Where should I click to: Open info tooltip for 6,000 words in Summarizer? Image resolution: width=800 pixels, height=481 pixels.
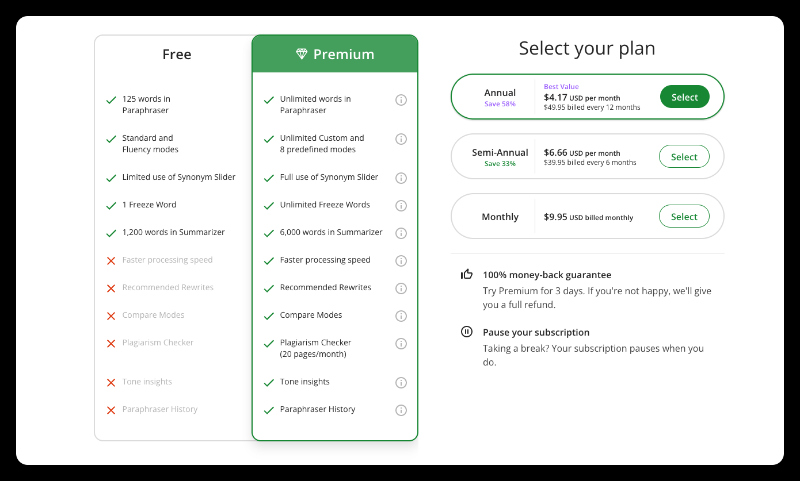401,233
